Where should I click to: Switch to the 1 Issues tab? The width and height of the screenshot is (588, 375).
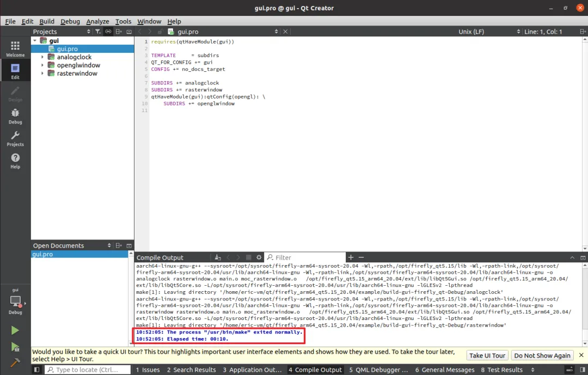[148, 370]
